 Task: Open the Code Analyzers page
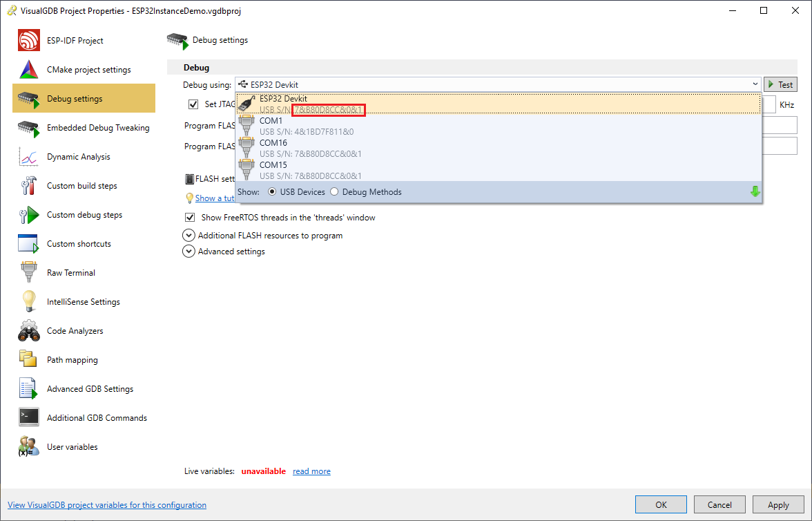pyautogui.click(x=84, y=331)
